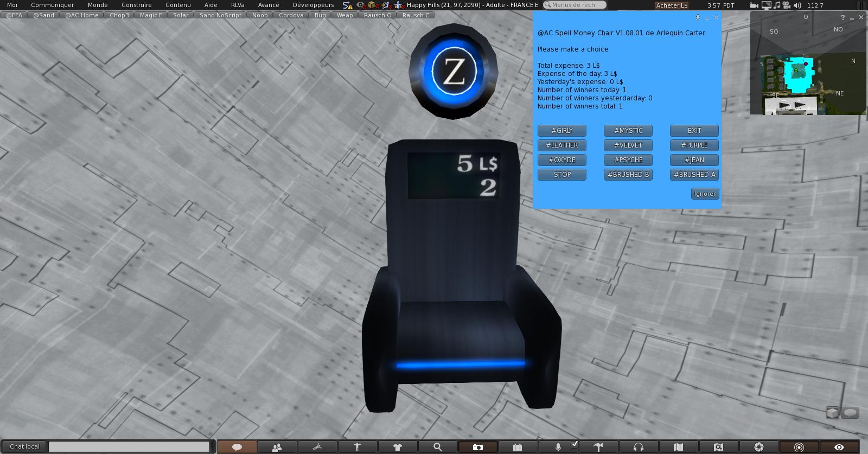
Task: Open the Chat local channel selector
Action: pos(24,446)
